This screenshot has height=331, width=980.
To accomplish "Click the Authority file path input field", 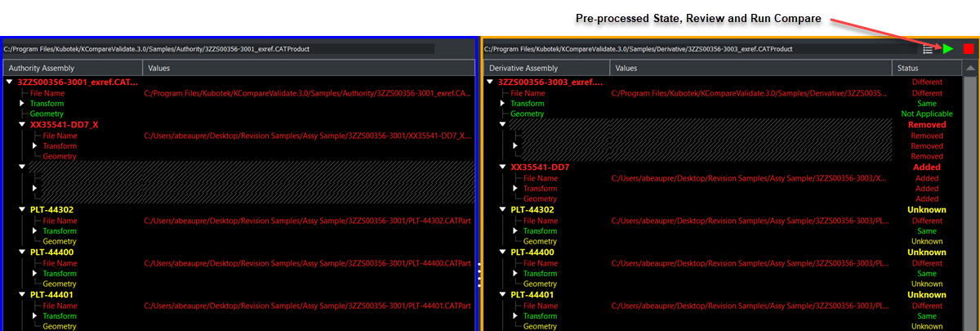I will pos(219,49).
